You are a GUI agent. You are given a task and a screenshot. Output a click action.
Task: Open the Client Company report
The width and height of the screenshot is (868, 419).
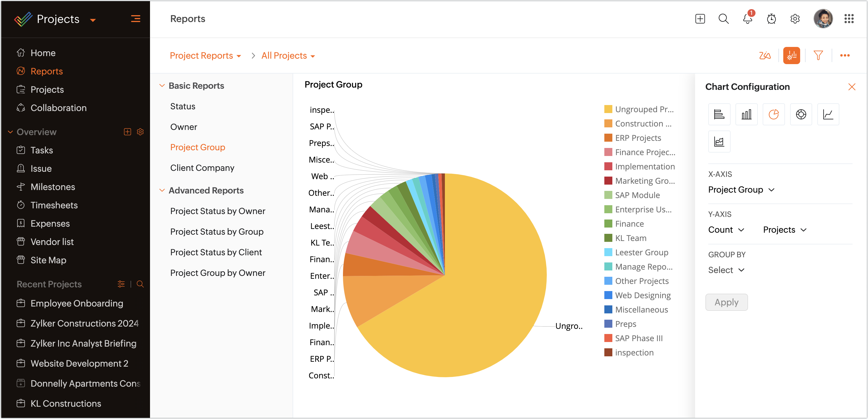pyautogui.click(x=202, y=168)
